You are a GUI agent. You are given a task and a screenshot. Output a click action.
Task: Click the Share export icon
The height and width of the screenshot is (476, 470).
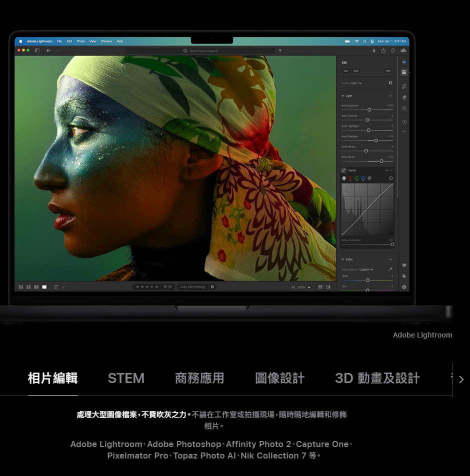[383, 50]
